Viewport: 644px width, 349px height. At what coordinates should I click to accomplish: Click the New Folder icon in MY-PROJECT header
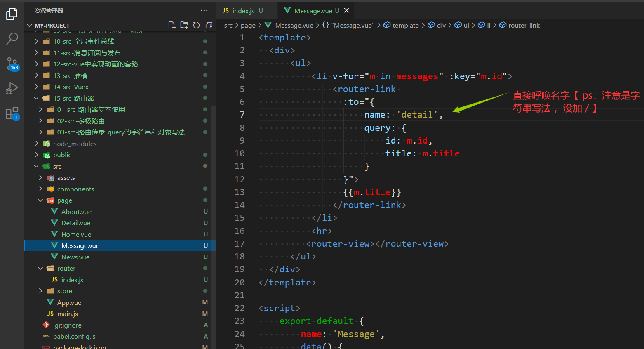184,25
